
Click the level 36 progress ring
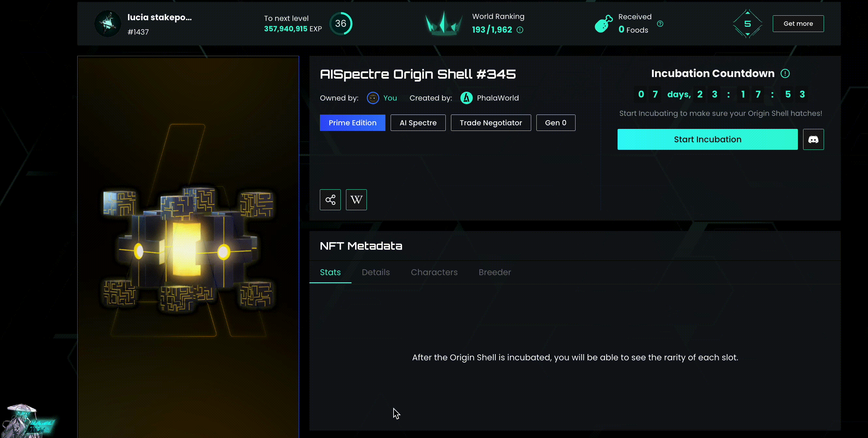[x=341, y=23]
